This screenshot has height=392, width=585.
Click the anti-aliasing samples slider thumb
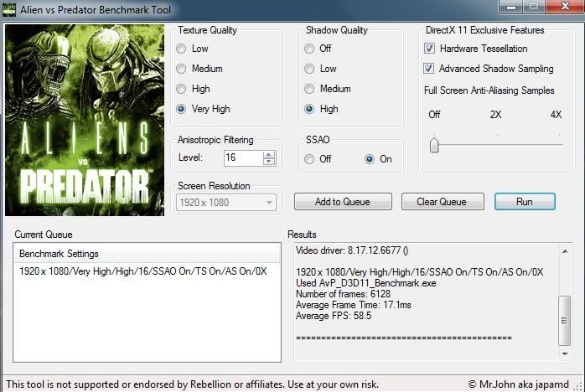[434, 145]
